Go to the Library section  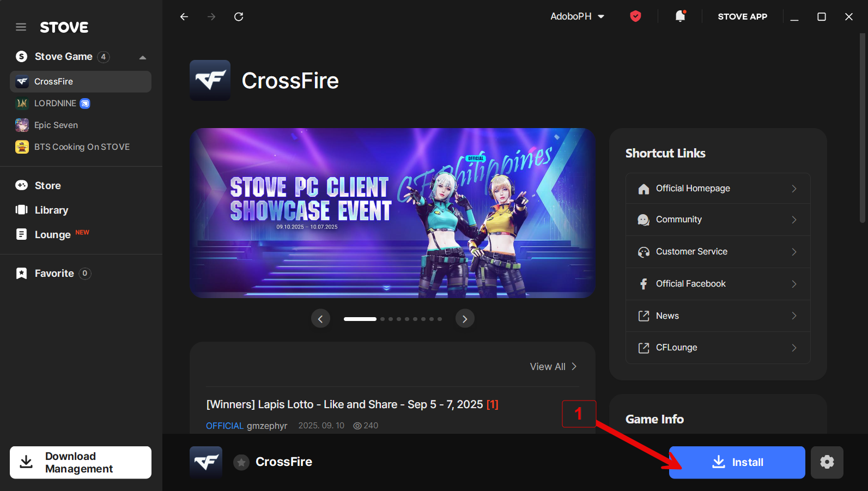[x=51, y=210]
